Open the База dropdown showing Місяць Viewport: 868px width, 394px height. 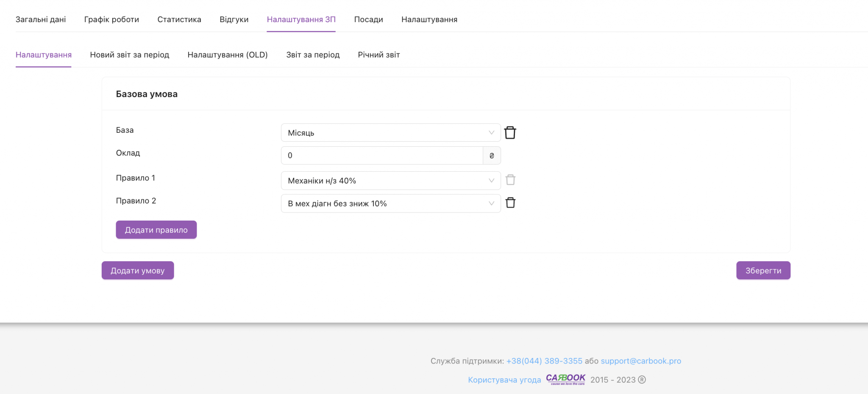click(x=390, y=133)
